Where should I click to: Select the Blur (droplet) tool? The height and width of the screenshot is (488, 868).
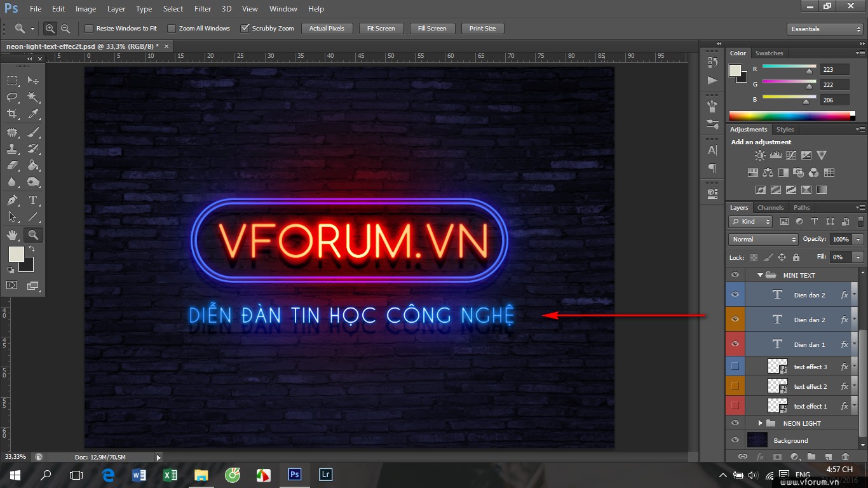12,182
